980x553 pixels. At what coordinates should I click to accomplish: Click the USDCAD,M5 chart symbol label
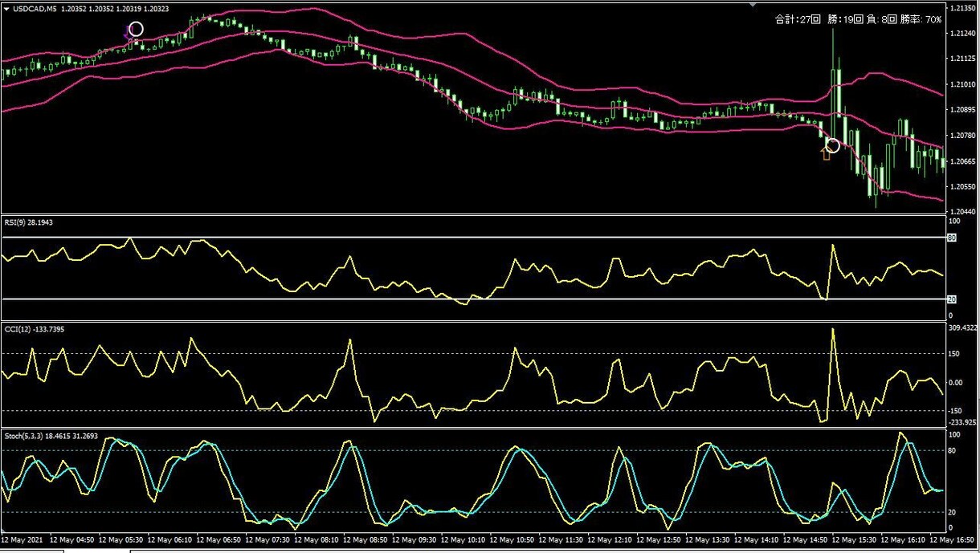tap(35, 9)
